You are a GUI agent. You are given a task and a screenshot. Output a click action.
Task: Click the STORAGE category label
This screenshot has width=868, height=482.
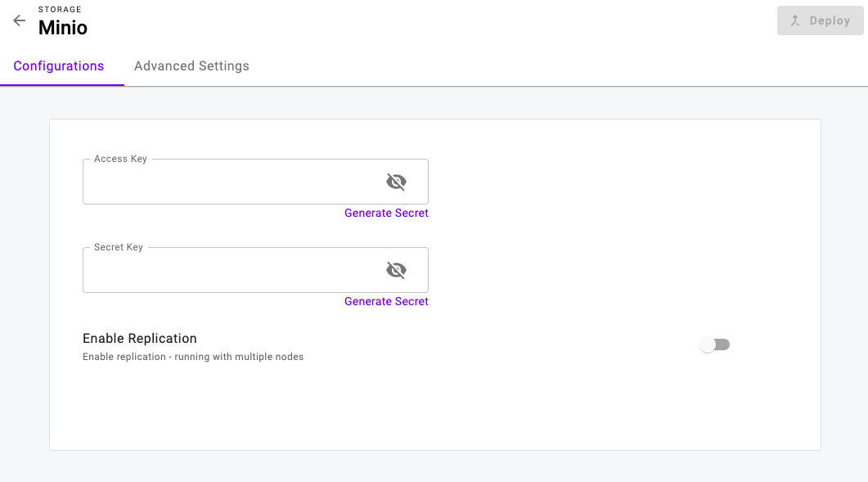coord(60,10)
